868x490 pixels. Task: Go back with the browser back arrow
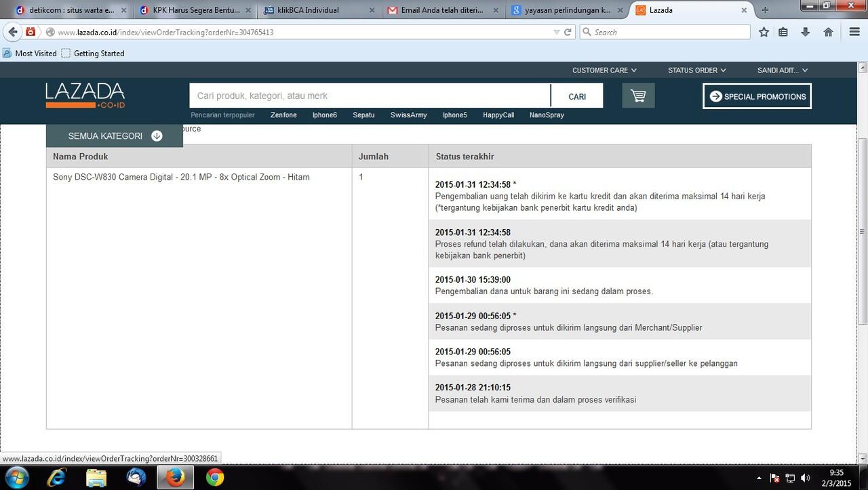coord(12,32)
